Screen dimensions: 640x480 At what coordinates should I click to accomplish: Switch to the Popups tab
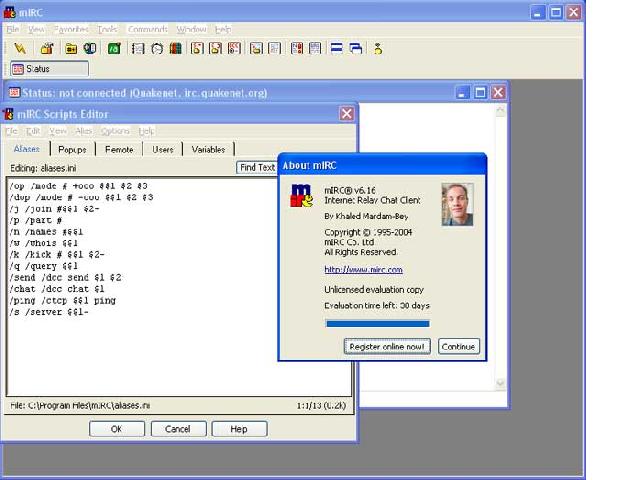click(72, 149)
